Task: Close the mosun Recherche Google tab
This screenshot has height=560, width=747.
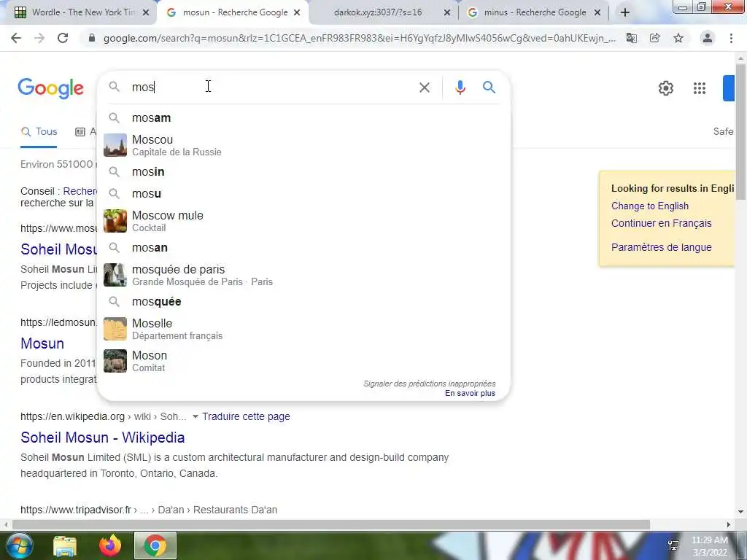Action: pyautogui.click(x=297, y=12)
